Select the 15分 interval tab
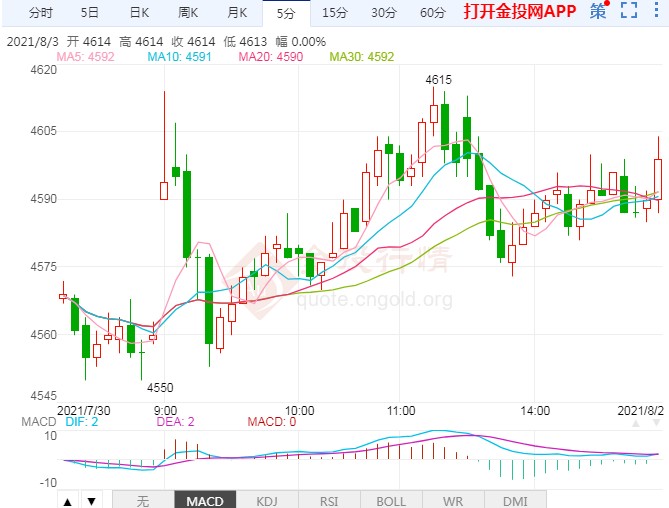669x508 pixels. [335, 13]
